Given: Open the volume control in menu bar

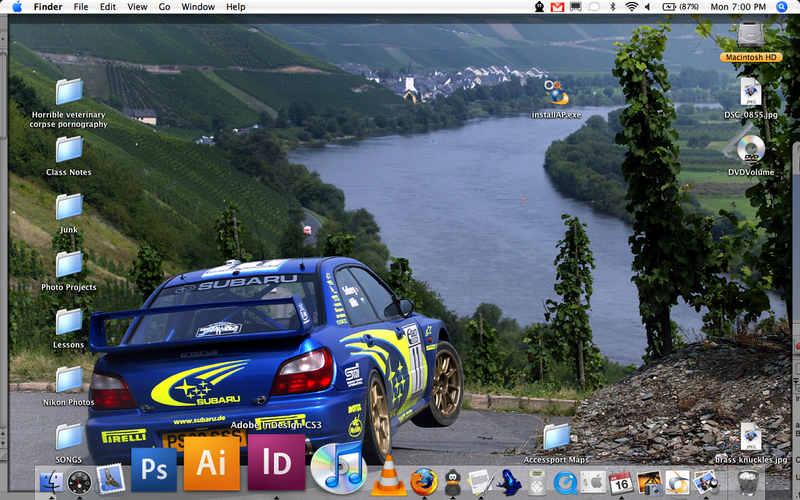Looking at the screenshot, I should click(647, 7).
